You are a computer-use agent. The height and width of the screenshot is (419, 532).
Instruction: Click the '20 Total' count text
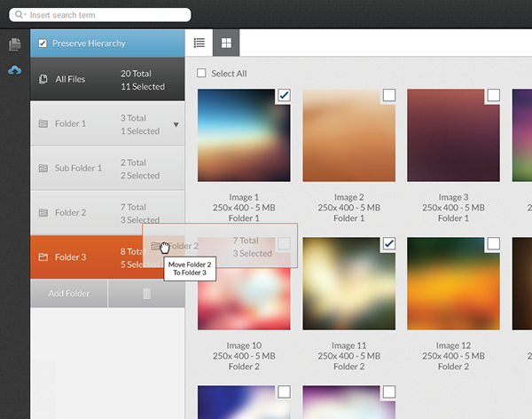pyautogui.click(x=136, y=74)
